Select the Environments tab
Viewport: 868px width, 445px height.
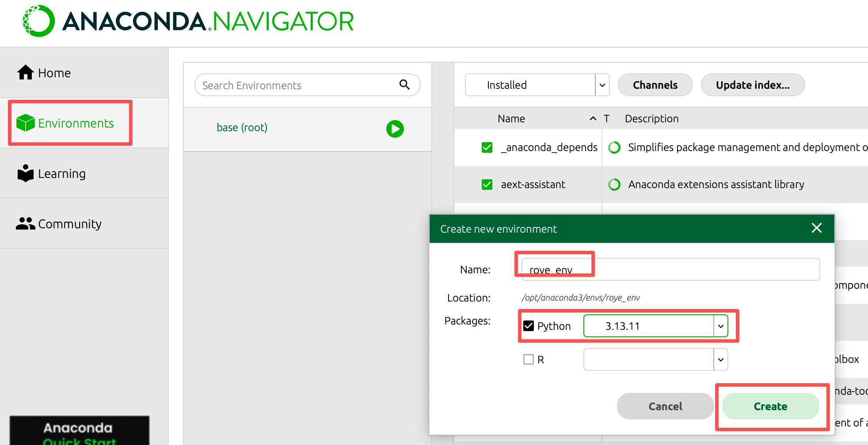coord(84,123)
